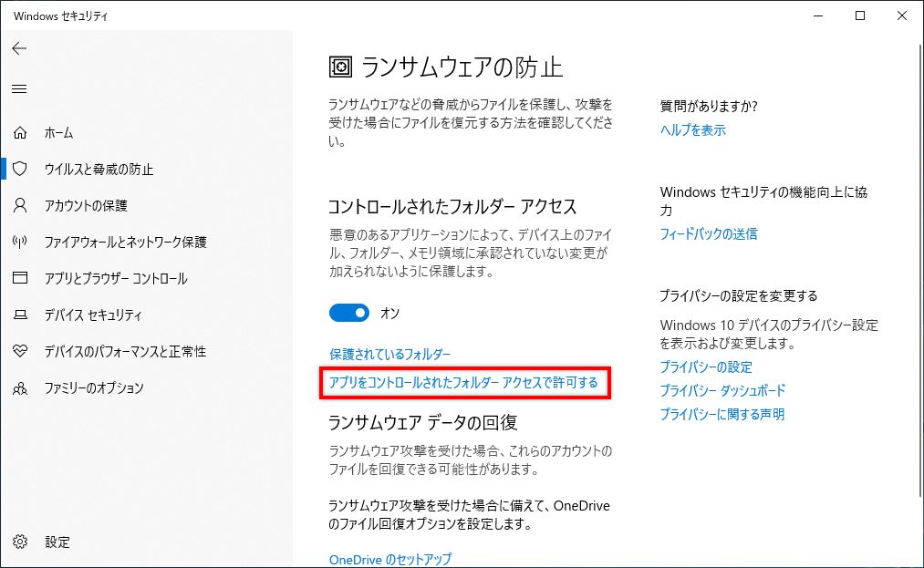Navigate back with the arrow
The image size is (924, 568).
(19, 48)
